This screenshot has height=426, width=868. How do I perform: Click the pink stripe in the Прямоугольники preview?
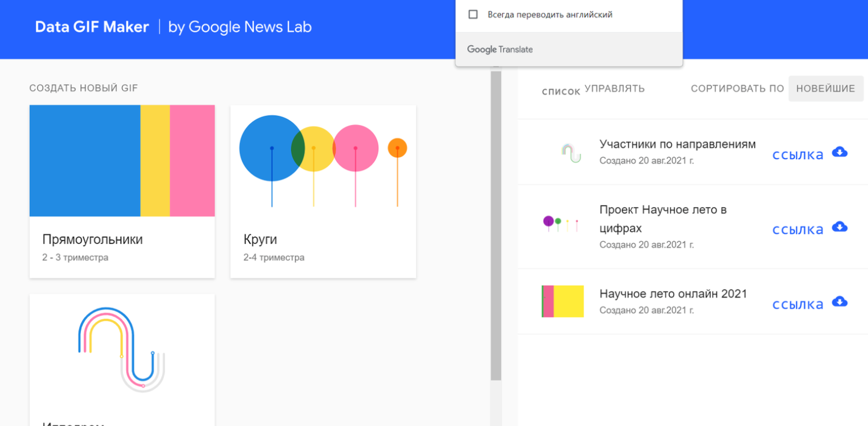tap(193, 161)
